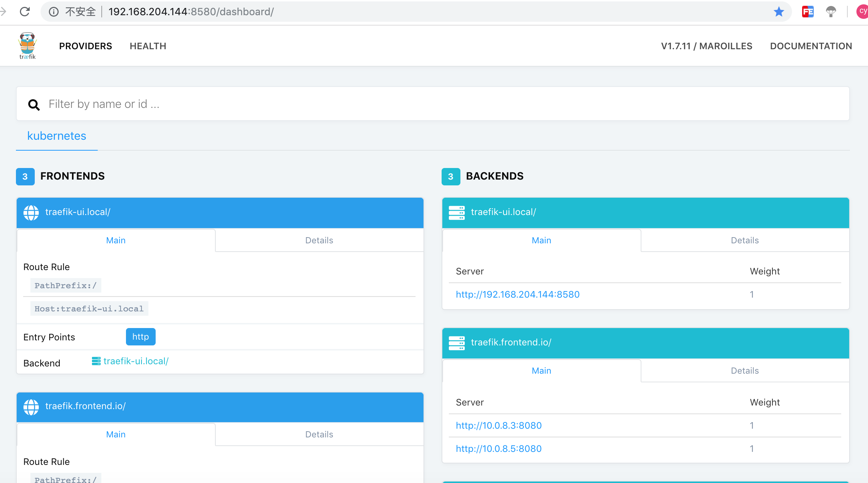Click the browser address bar URL

(x=191, y=12)
